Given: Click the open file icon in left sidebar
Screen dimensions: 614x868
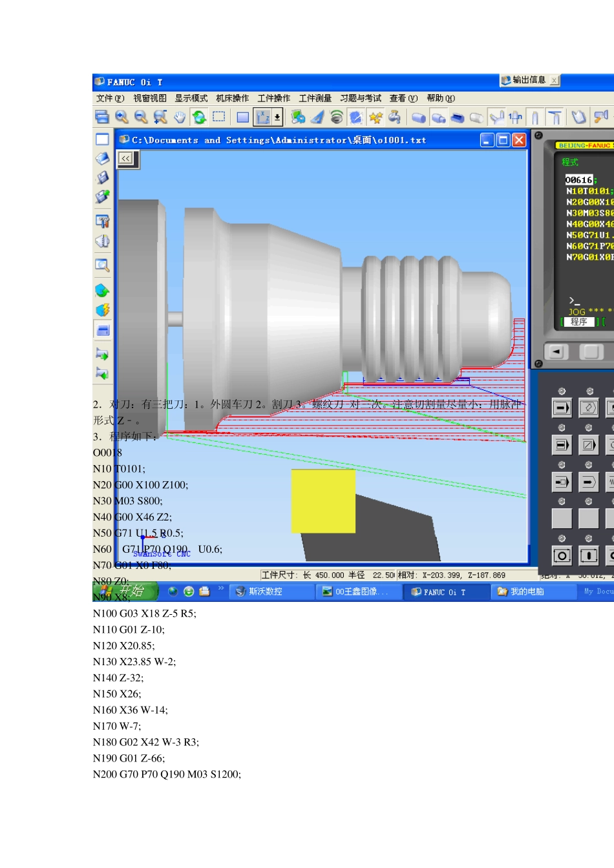Looking at the screenshot, I should (x=102, y=158).
